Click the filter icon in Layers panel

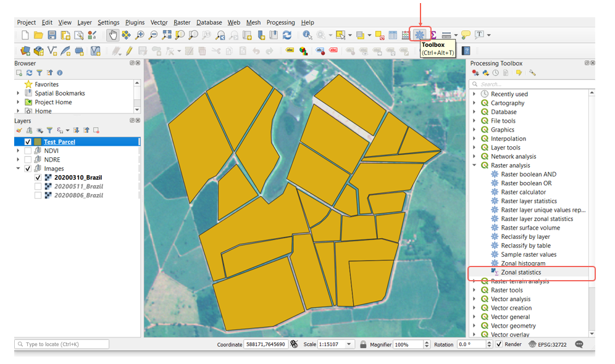[x=49, y=130]
